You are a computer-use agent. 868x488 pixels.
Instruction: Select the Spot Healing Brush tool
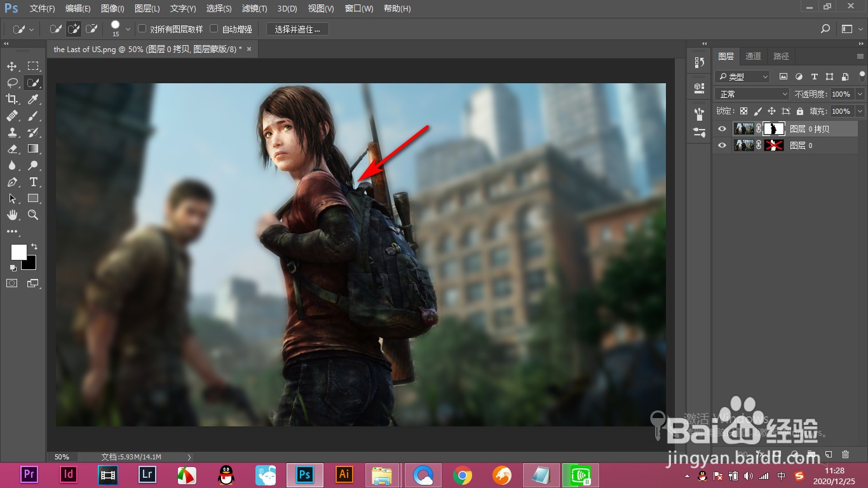pos(12,116)
